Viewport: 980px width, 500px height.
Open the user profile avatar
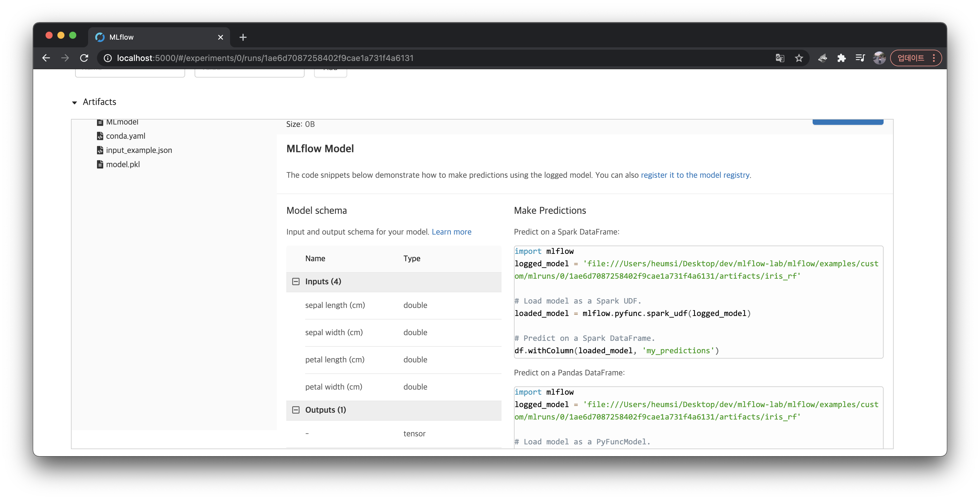tap(879, 58)
